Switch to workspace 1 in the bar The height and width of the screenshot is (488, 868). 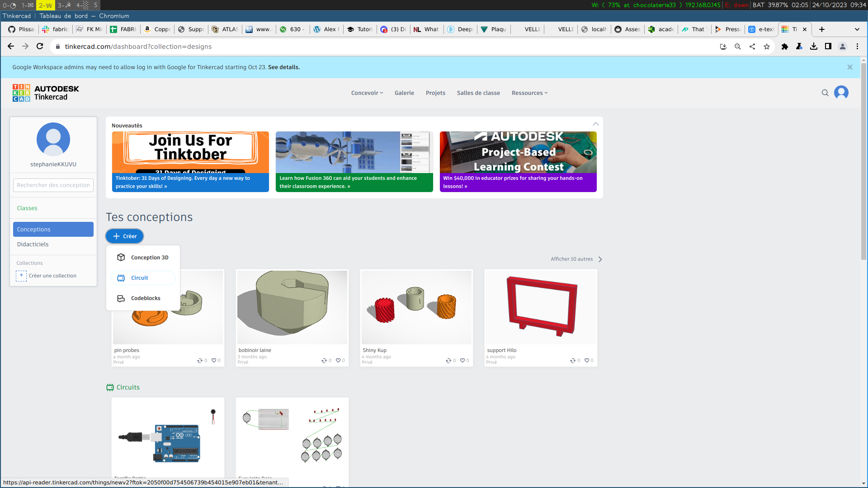(28, 5)
